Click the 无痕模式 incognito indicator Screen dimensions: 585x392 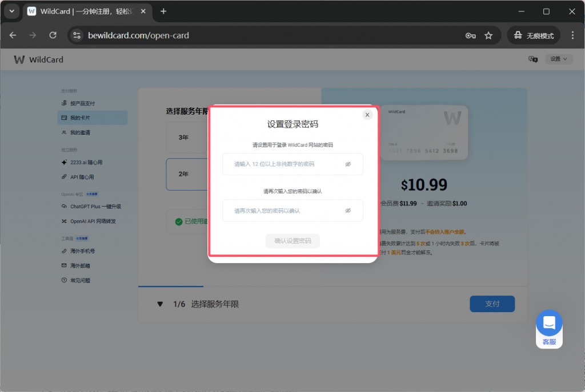click(534, 35)
